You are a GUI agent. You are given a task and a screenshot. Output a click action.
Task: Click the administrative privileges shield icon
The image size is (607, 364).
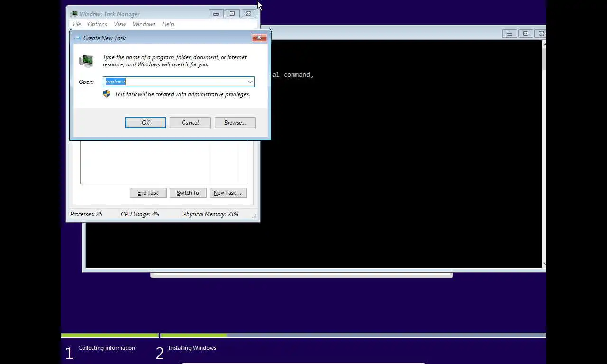107,94
